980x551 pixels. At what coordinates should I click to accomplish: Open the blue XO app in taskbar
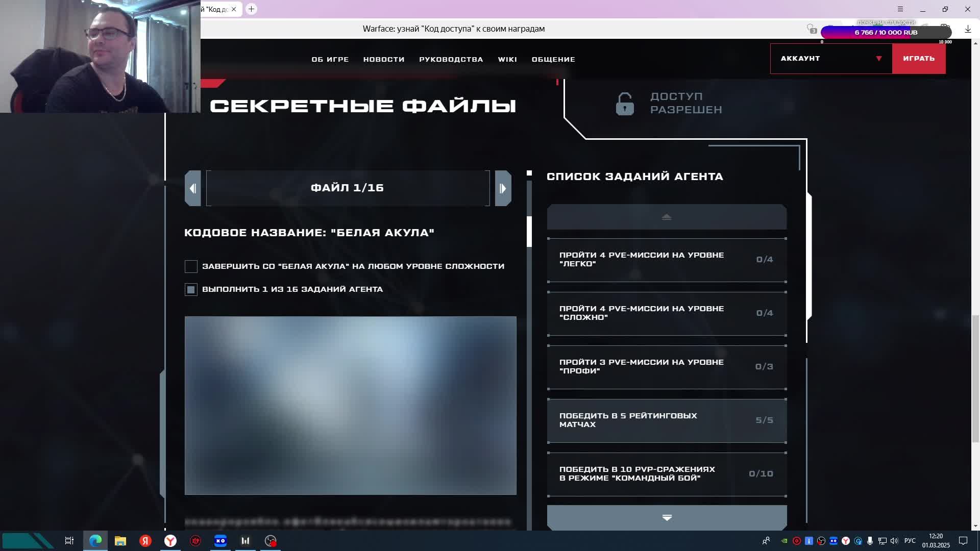click(x=220, y=541)
